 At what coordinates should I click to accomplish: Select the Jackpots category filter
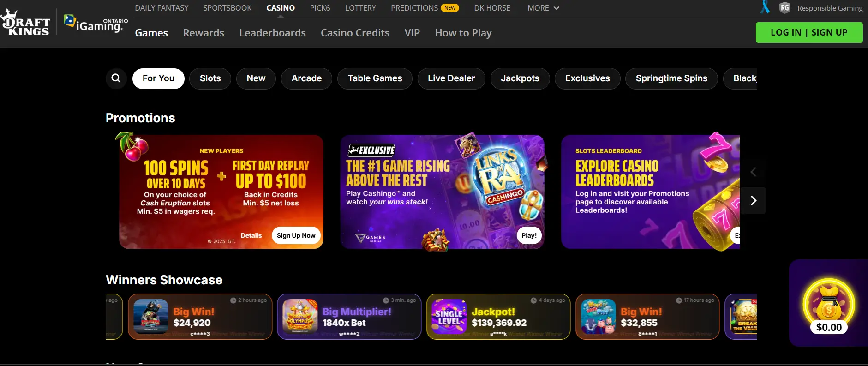point(520,78)
